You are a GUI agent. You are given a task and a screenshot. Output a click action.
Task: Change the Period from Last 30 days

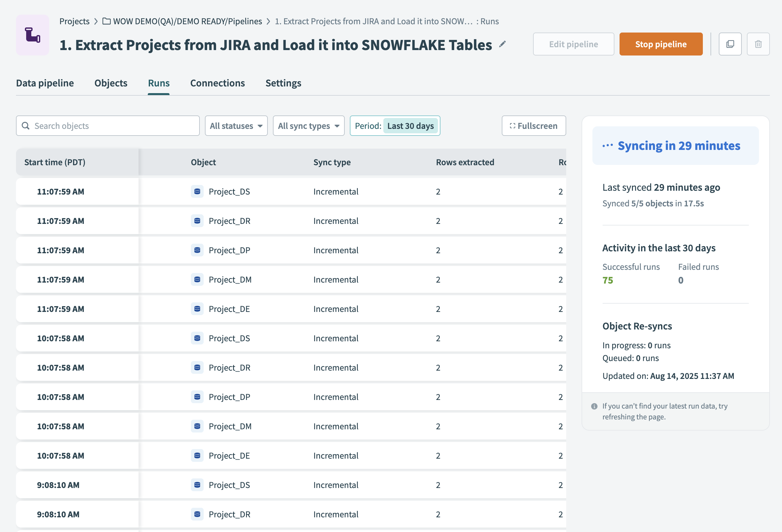tap(410, 125)
